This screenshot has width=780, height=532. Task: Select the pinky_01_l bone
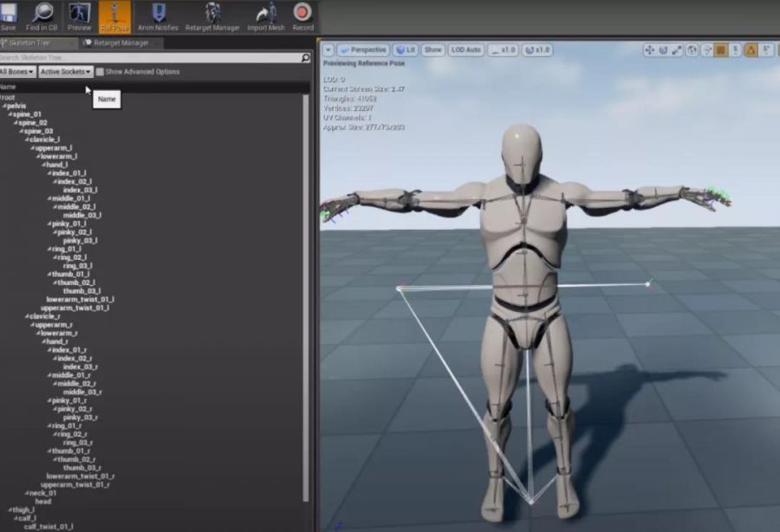pyautogui.click(x=68, y=224)
